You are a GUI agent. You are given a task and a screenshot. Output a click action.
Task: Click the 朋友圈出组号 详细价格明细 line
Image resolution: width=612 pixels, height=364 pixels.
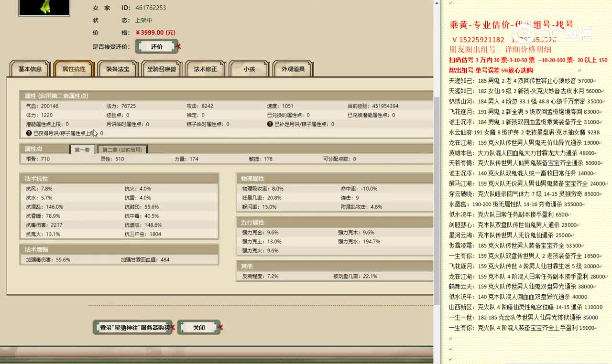coord(500,50)
